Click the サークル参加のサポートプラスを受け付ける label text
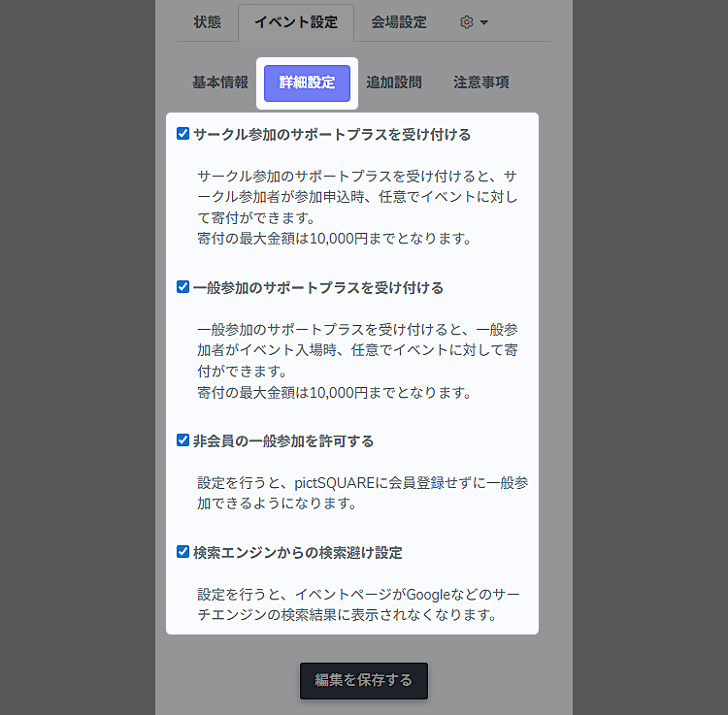Screen dimensions: 728x715 (x=332, y=135)
